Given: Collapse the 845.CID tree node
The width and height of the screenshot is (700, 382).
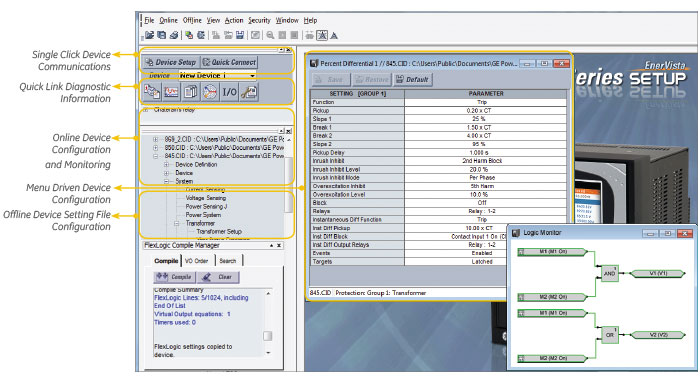Looking at the screenshot, I should (155, 156).
